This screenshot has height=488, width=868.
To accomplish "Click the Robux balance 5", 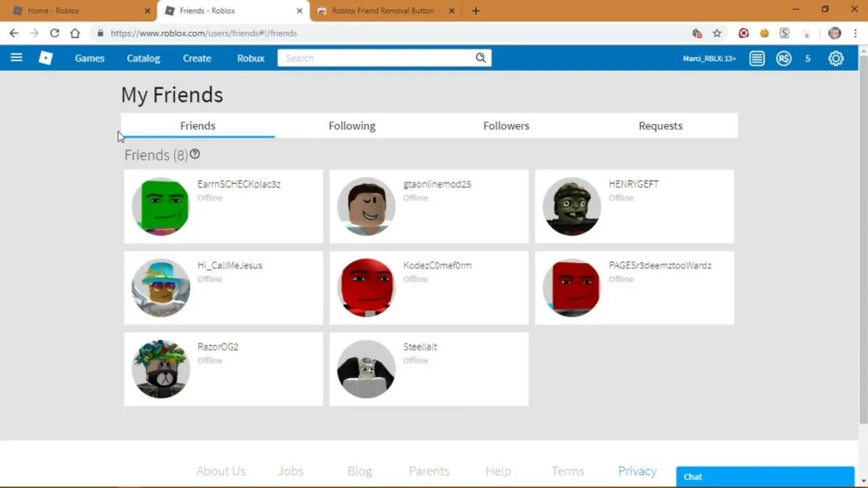I will coord(808,58).
